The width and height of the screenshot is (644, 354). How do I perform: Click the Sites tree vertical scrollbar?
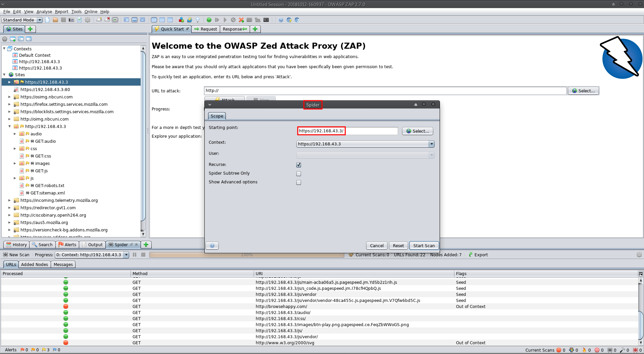pyautogui.click(x=143, y=141)
